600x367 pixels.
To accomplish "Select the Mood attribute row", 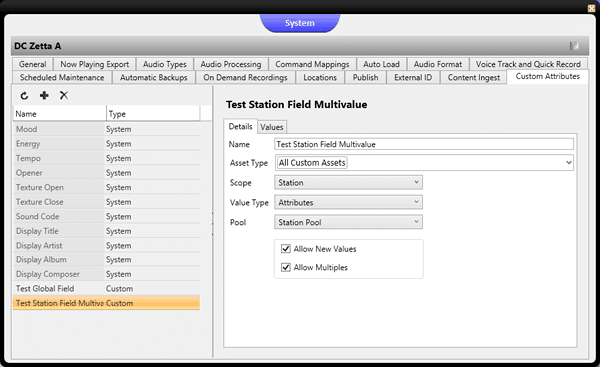I will pos(106,129).
